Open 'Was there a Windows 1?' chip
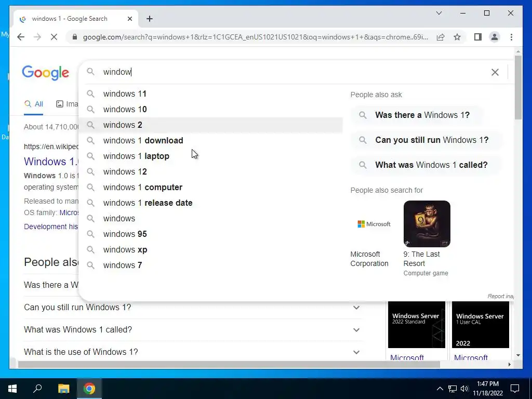532x399 pixels. 417,115
